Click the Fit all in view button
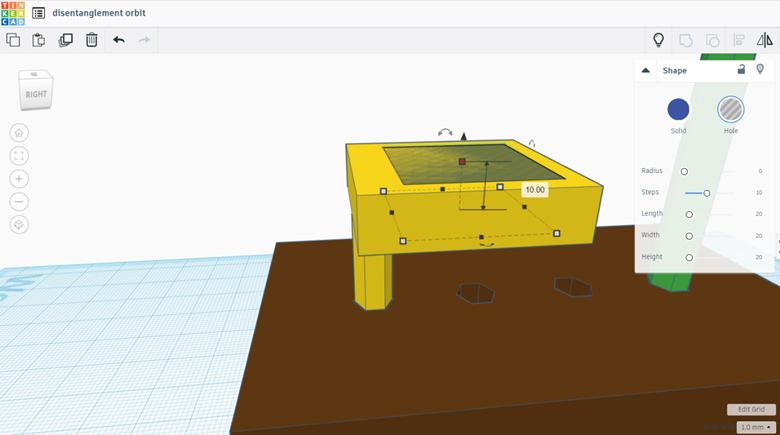The image size is (780, 435). [19, 156]
